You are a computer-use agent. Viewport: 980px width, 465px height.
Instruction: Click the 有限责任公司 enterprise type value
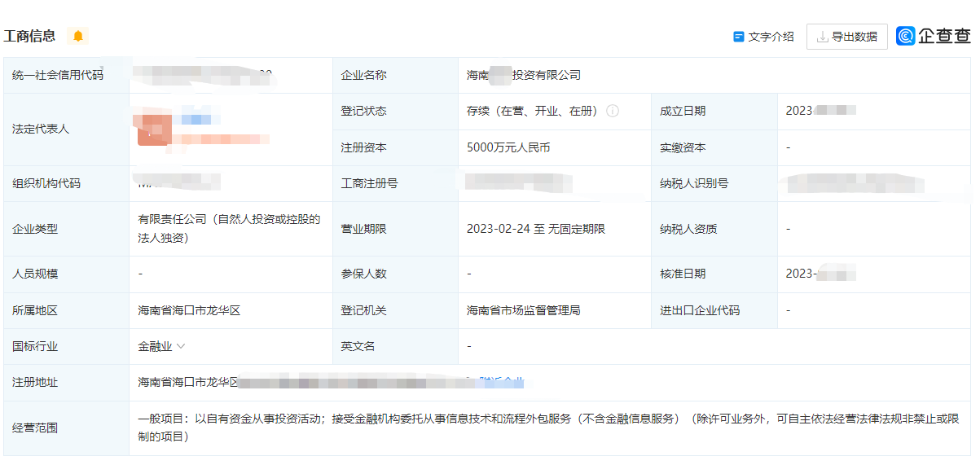(x=229, y=228)
